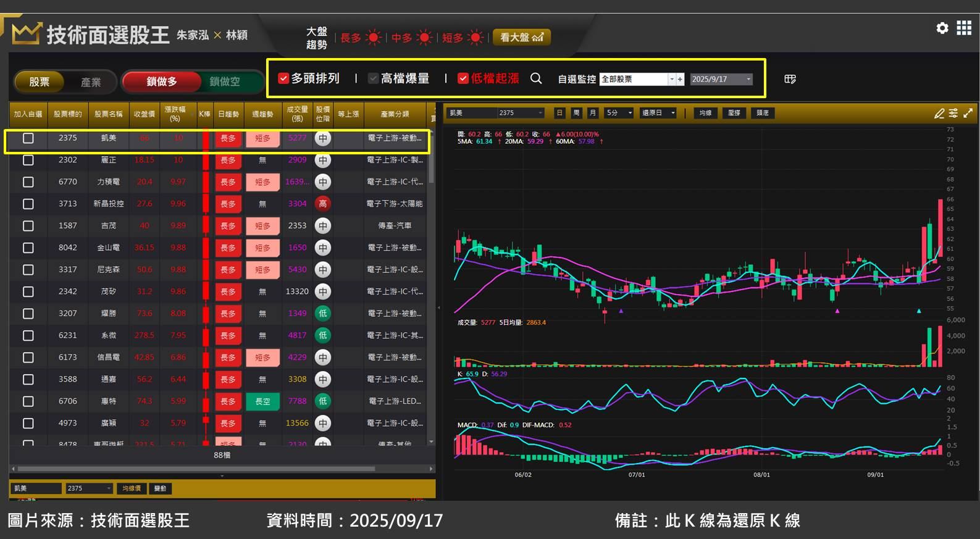980x539 pixels.
Task: Click the table column settings icon
Action: pyautogui.click(x=790, y=79)
